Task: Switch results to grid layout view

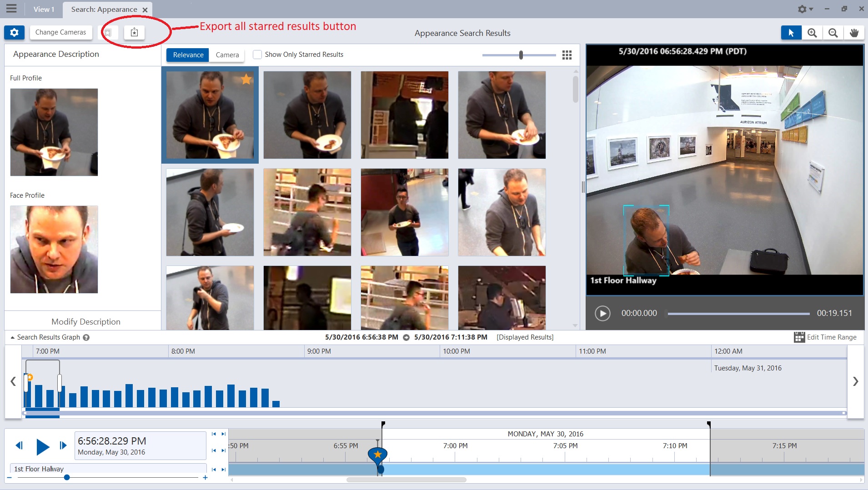Action: tap(567, 55)
